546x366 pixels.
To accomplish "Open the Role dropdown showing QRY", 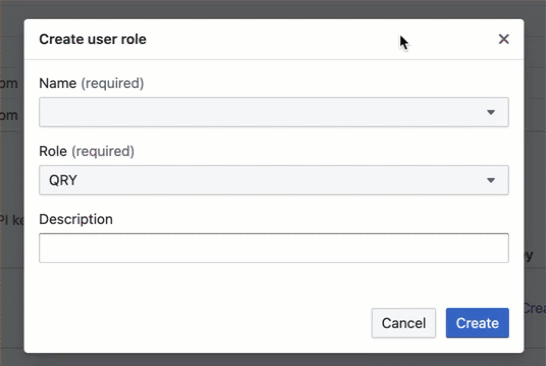I will click(x=274, y=180).
